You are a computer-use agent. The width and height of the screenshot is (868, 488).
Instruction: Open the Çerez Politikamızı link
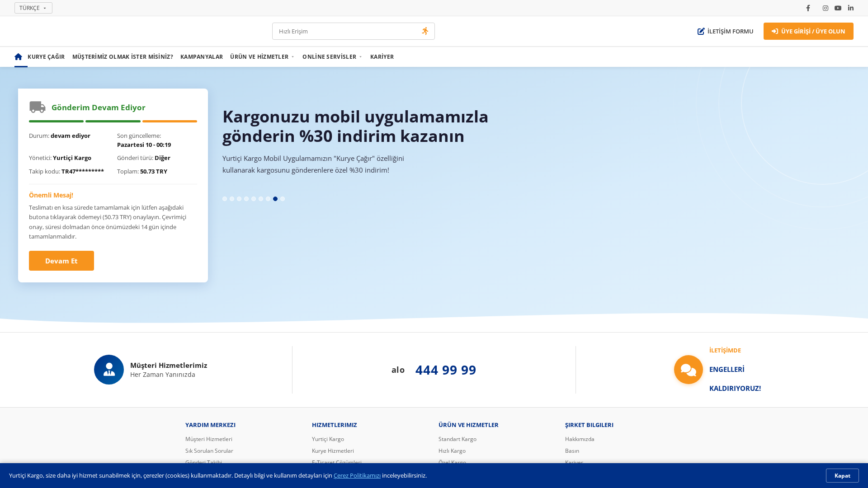(357, 475)
